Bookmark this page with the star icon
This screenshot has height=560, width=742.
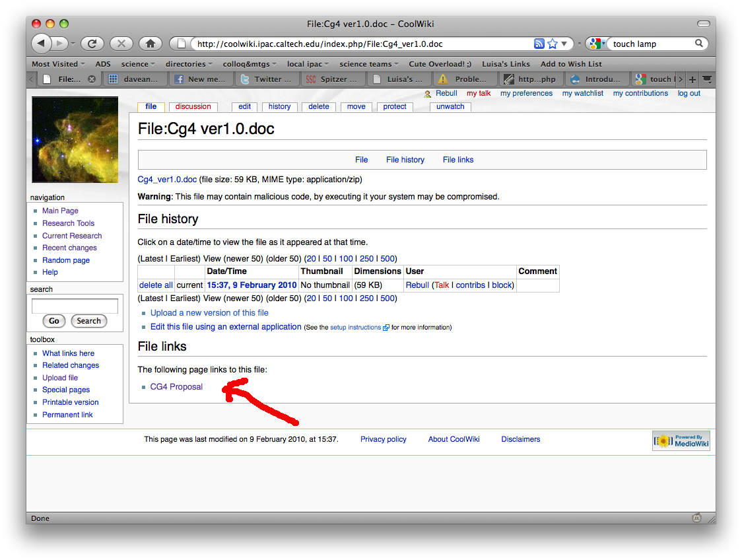[x=553, y=44]
